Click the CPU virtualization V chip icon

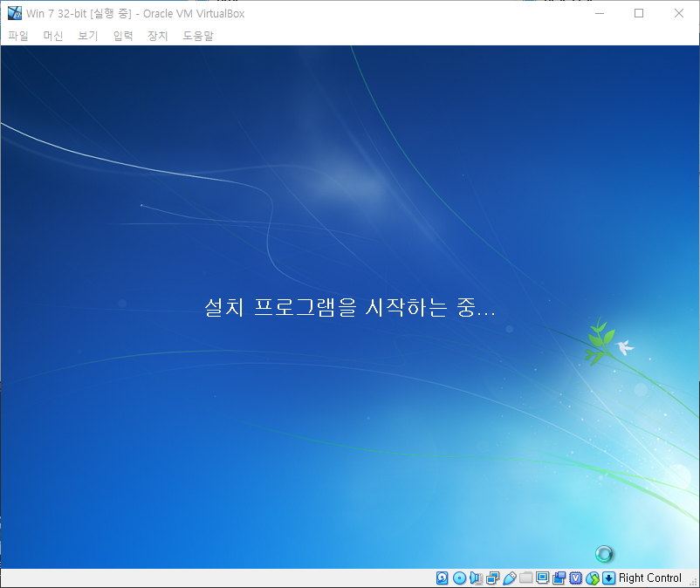pyautogui.click(x=576, y=578)
